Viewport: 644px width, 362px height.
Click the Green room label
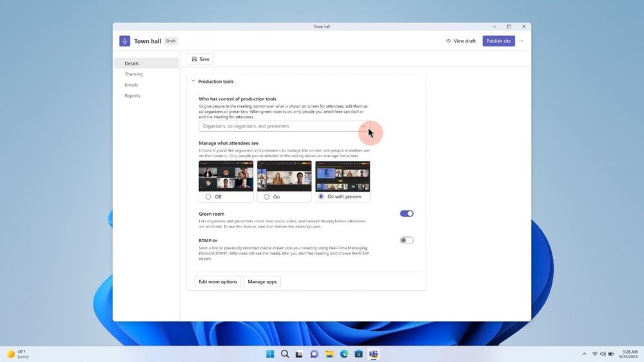click(211, 214)
